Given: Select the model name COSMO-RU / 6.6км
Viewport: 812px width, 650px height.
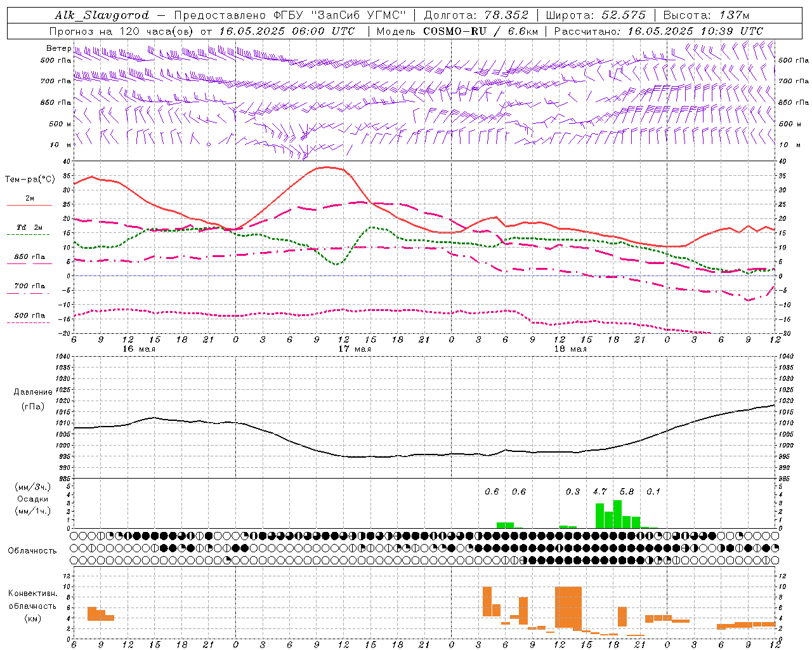Looking at the screenshot, I should (481, 31).
